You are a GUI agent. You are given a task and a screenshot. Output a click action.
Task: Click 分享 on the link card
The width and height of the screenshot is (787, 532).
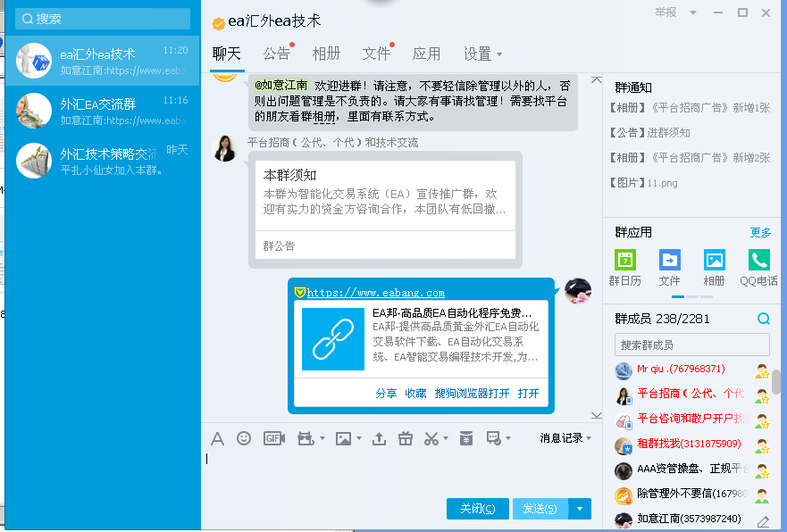386,393
